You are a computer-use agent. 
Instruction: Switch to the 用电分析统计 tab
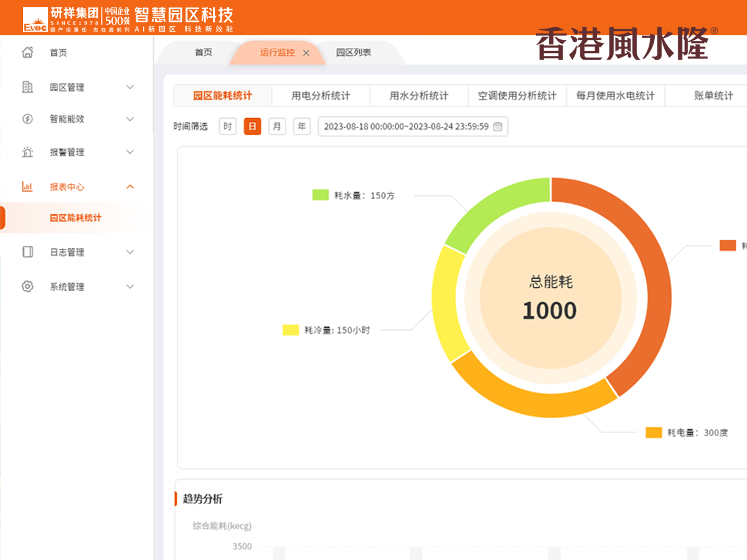coord(321,96)
